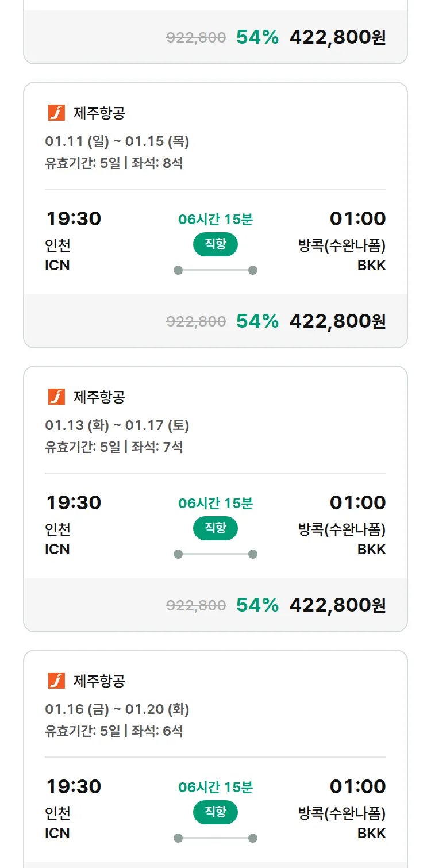Select the 422,800원 price for the 01.11 flight
The height and width of the screenshot is (868, 431).
coord(337,321)
